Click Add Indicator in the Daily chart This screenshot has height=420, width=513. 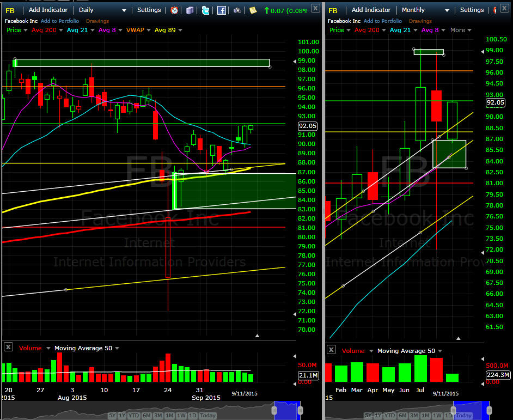tap(48, 10)
